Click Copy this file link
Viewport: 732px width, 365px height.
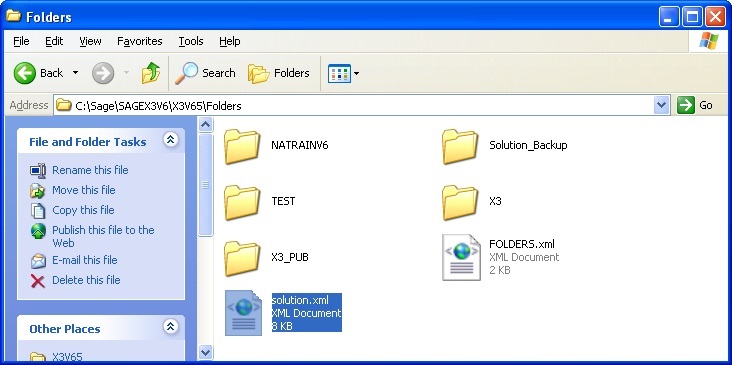tap(83, 210)
